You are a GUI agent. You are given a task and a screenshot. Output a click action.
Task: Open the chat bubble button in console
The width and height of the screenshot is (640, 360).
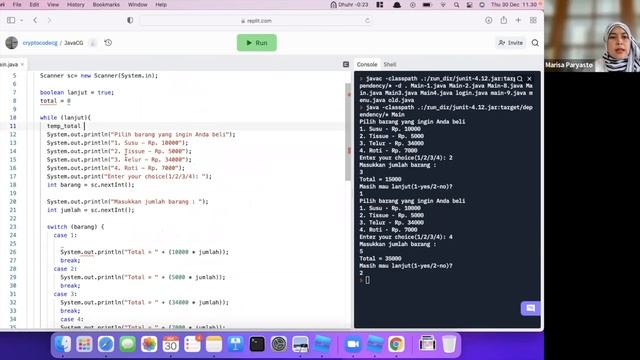tap(531, 308)
